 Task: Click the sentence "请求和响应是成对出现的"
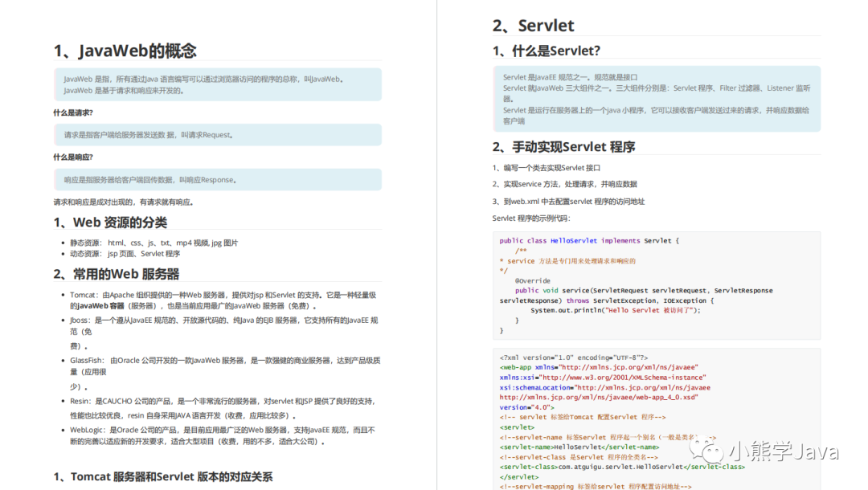point(124,202)
